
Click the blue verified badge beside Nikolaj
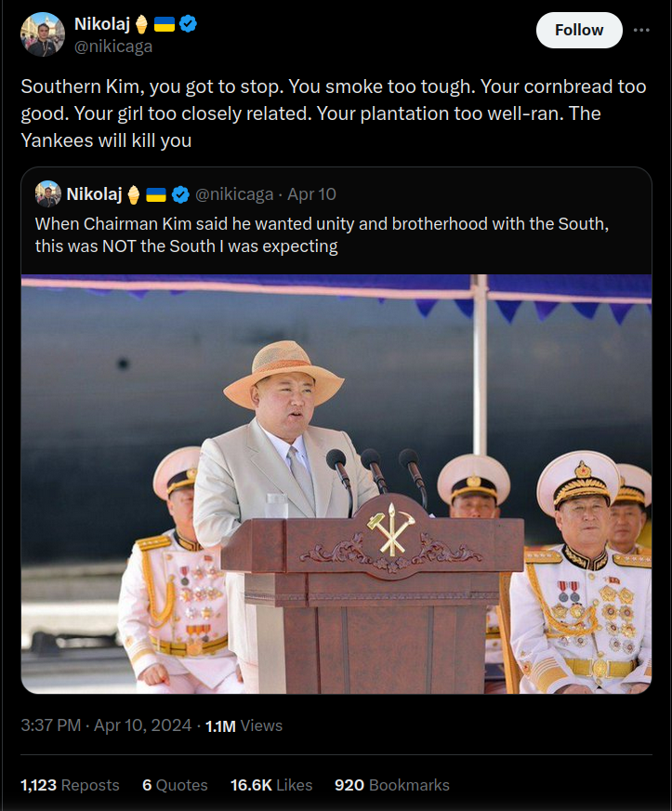click(x=189, y=24)
